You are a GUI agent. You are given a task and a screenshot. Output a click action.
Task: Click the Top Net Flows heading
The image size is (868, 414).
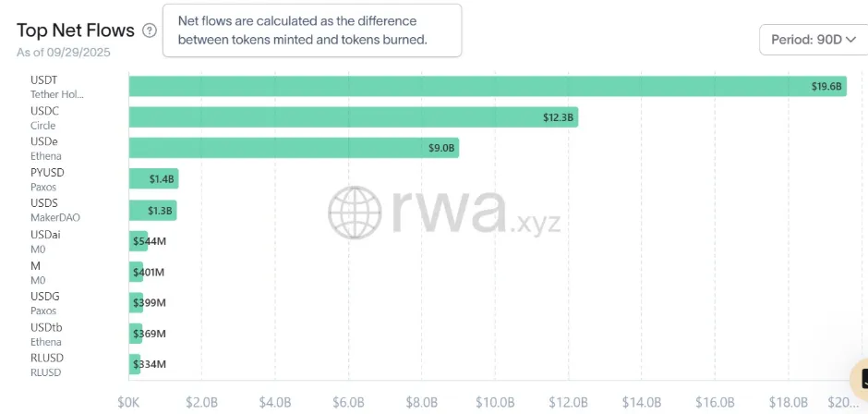pos(76,30)
